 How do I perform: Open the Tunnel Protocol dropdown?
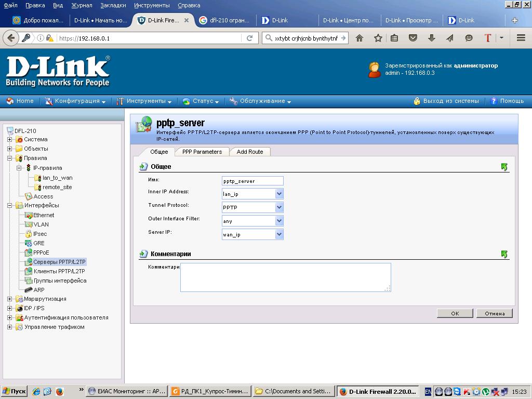point(279,207)
